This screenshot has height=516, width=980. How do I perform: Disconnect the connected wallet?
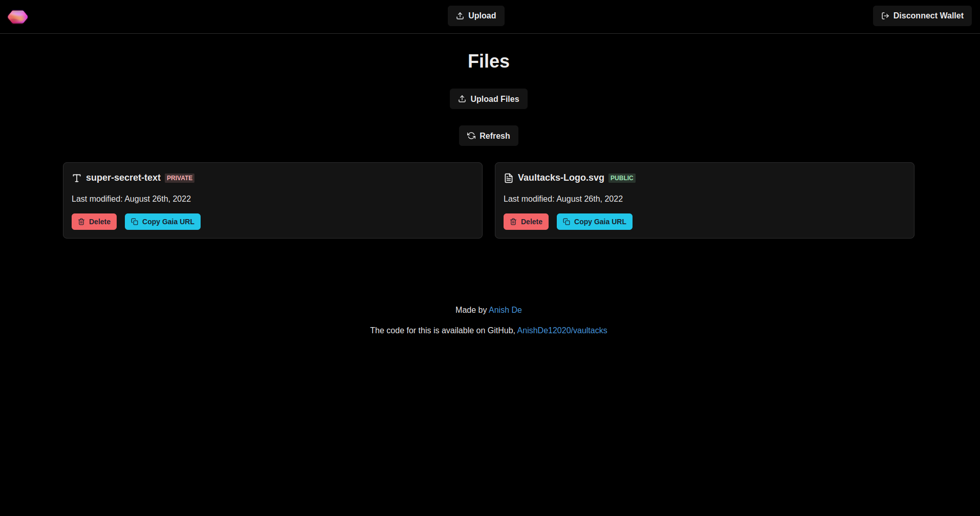tap(922, 16)
